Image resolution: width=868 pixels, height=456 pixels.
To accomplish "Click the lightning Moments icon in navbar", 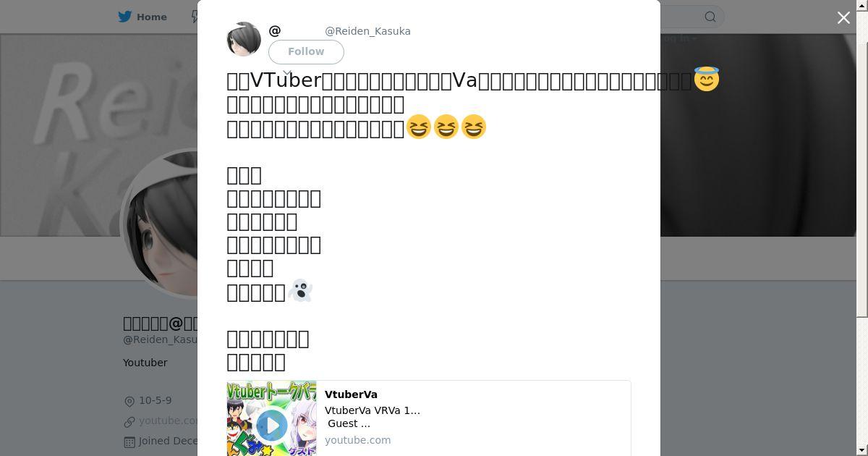I will [x=194, y=17].
